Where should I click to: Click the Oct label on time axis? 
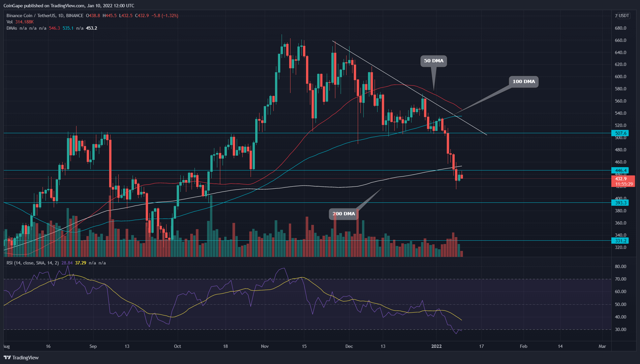(177, 346)
